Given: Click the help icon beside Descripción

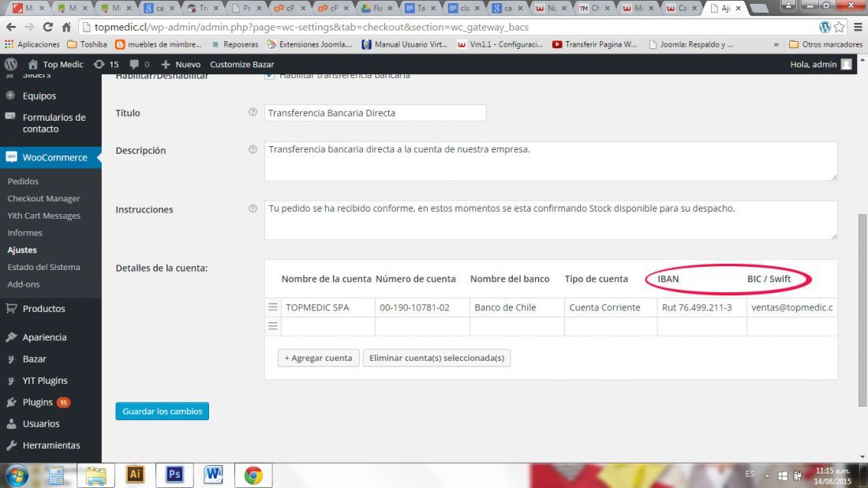Looking at the screenshot, I should point(253,149).
